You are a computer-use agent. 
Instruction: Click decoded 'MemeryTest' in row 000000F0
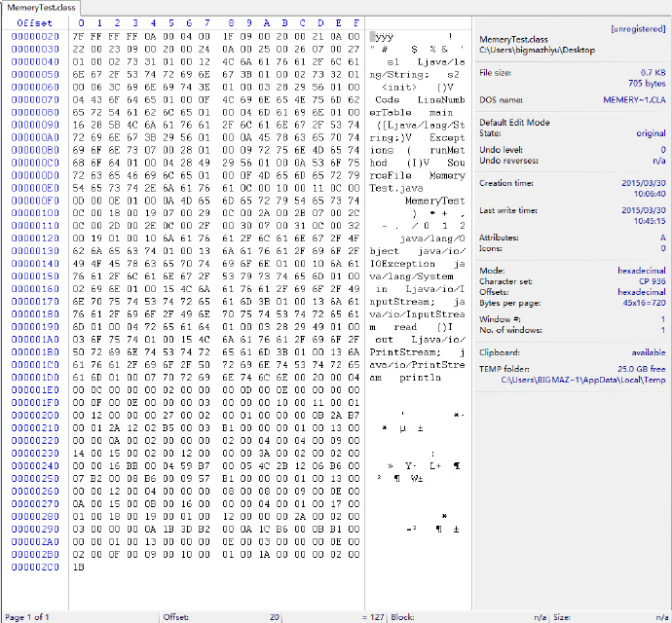pos(435,201)
